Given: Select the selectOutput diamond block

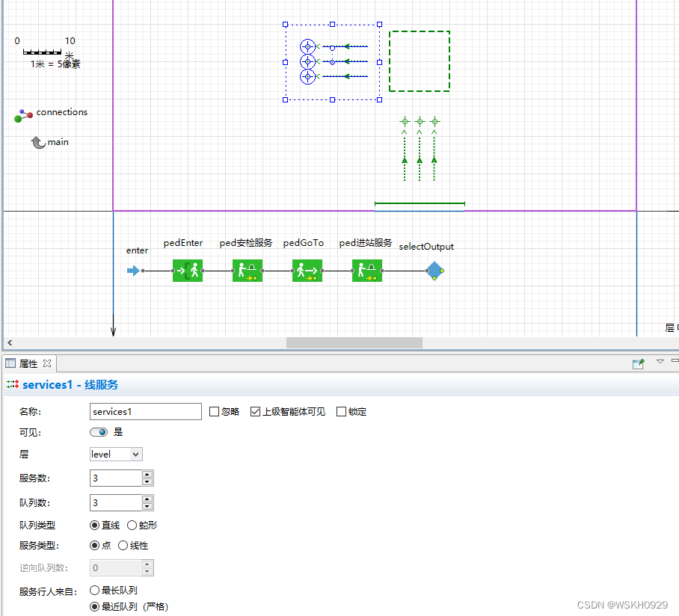Looking at the screenshot, I should (x=434, y=271).
